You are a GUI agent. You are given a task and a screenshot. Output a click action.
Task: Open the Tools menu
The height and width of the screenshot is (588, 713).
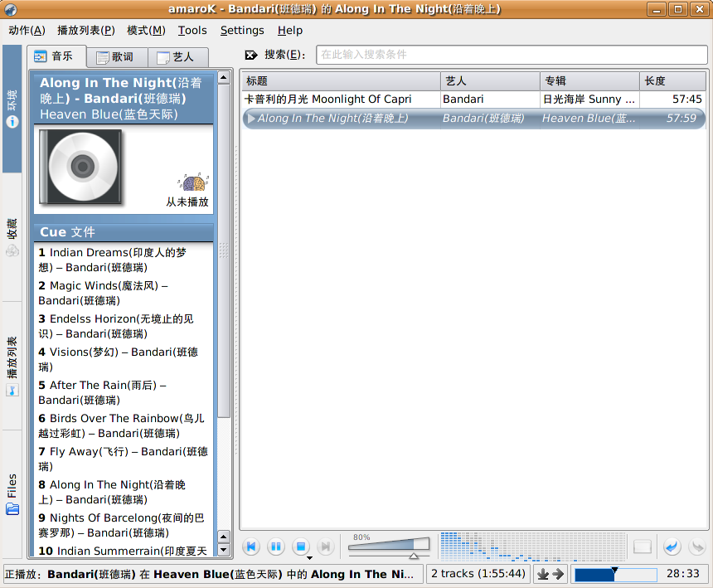[192, 31]
